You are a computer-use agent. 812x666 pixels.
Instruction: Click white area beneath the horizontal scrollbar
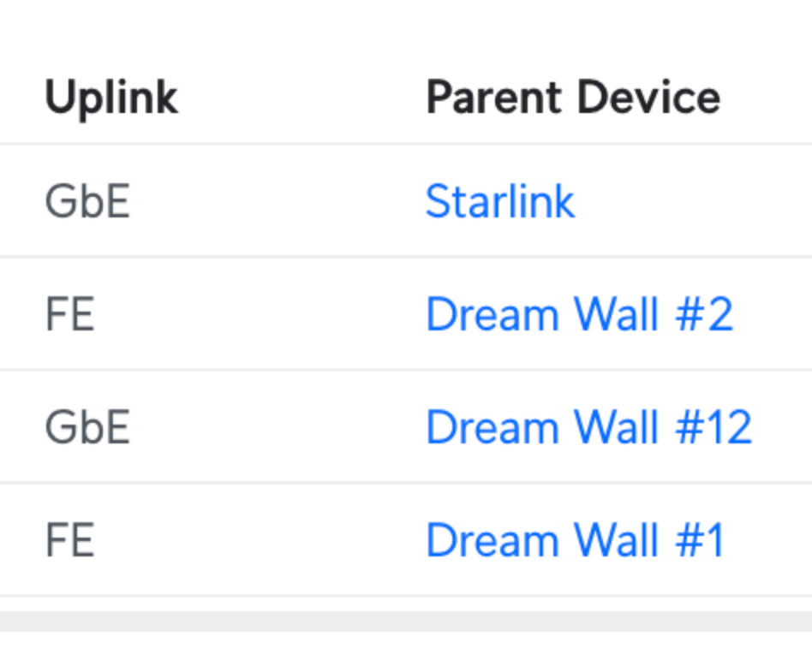click(406, 649)
